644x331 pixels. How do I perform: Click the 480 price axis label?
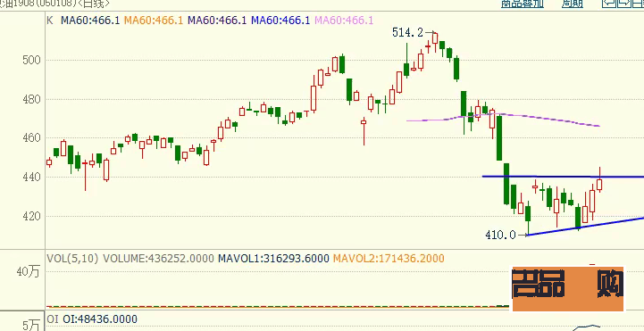(31, 99)
